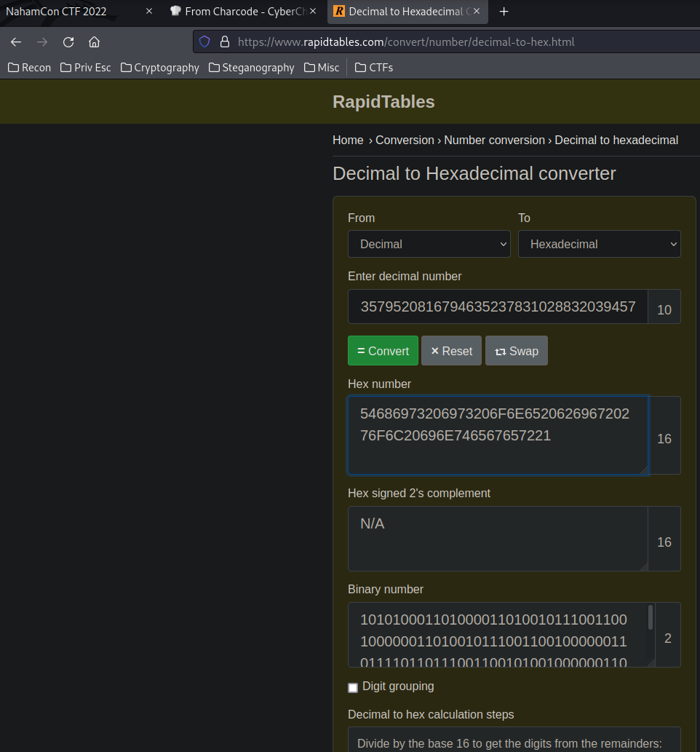The width and height of the screenshot is (700, 752).
Task: Select the Decimal to Hexadecimal tab
Action: click(407, 12)
